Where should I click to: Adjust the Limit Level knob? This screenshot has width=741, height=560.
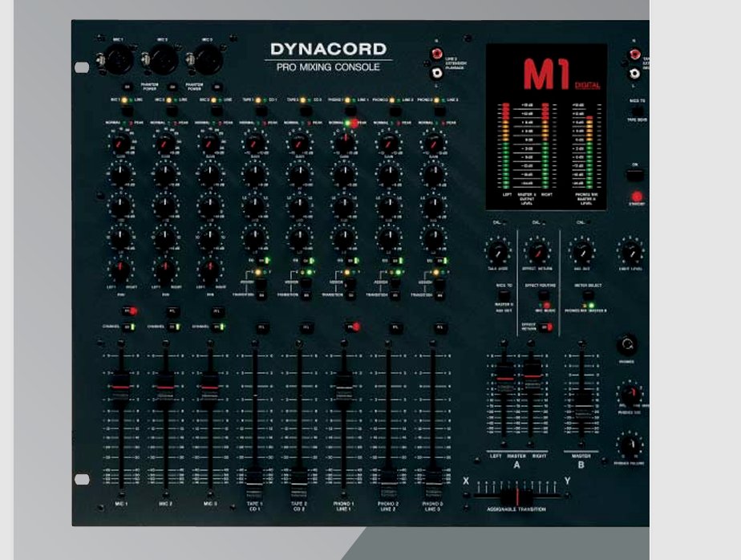pyautogui.click(x=631, y=252)
